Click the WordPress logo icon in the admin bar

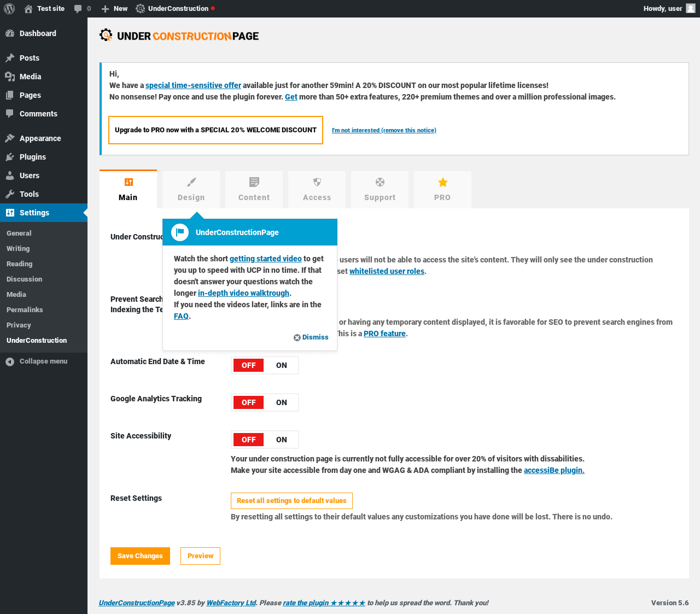(x=9, y=9)
